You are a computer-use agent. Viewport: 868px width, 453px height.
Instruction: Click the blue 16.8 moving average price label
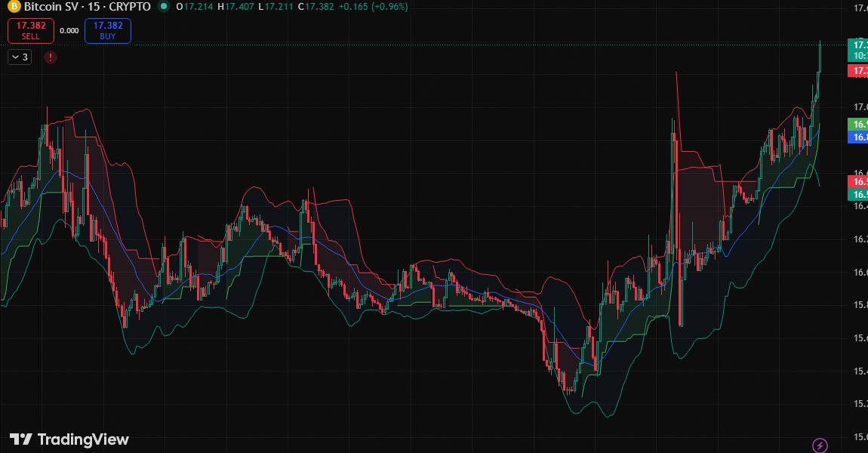(x=858, y=137)
